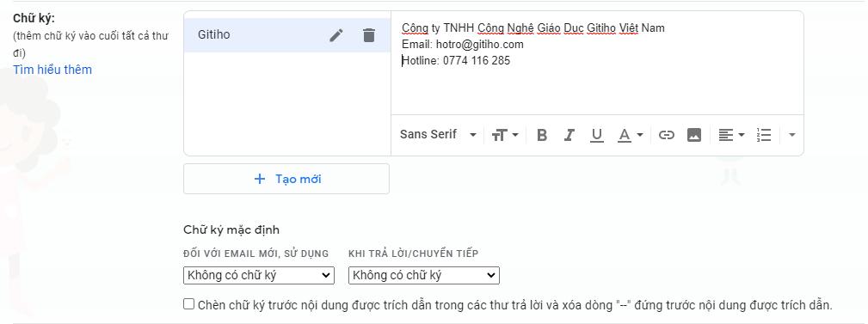Image resolution: width=868 pixels, height=324 pixels.
Task: Open the text size dropdown
Action: [x=505, y=135]
